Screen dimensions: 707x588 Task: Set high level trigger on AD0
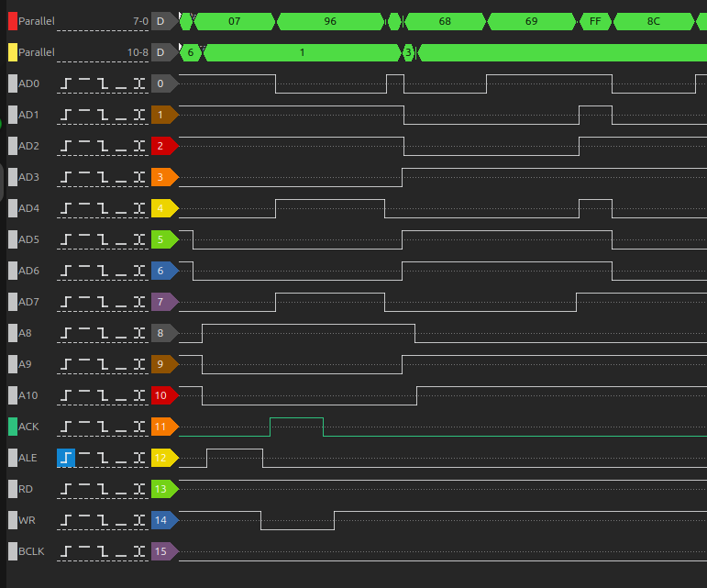click(84, 83)
